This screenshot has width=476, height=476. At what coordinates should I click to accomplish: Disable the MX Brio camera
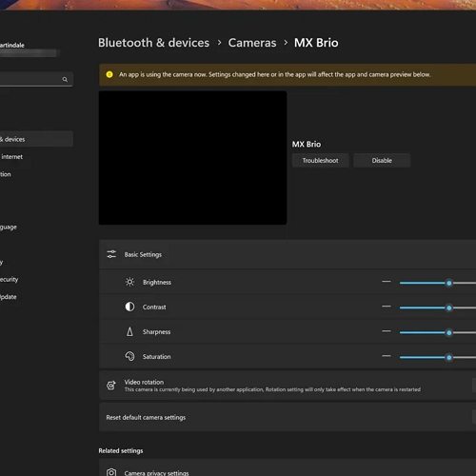[382, 160]
